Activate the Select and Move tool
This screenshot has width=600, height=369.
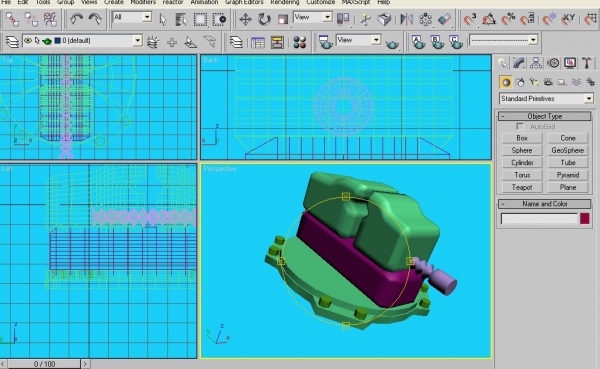(x=245, y=19)
